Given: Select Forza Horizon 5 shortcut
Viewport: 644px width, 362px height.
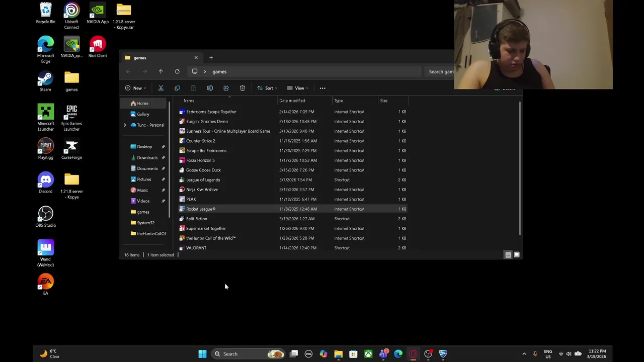Looking at the screenshot, I should [x=293, y=160].
